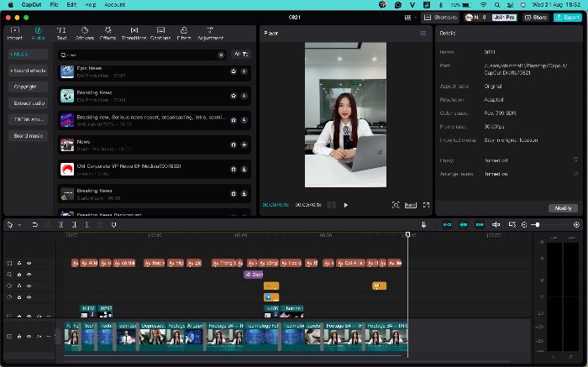Viewport: 588px width, 367px height.
Task: Open the Shortcuts panel
Action: click(441, 18)
